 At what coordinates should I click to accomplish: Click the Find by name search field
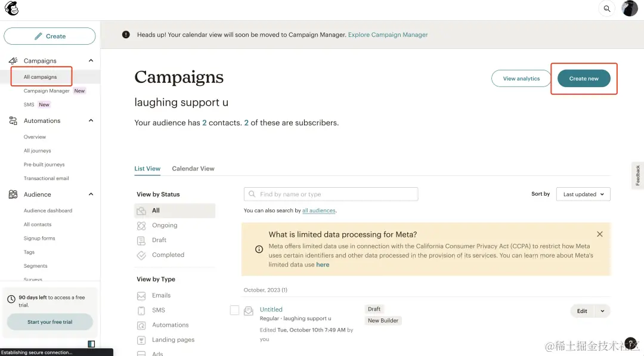(331, 194)
